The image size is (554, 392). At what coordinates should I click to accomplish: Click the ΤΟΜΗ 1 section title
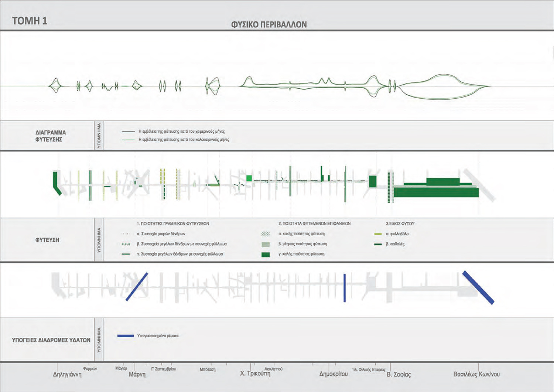tap(30, 21)
